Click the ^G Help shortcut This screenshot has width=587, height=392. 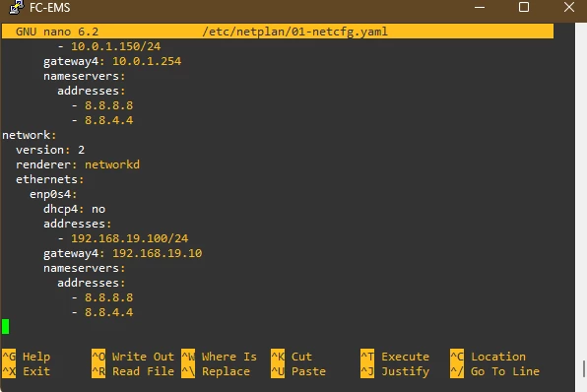pos(27,357)
